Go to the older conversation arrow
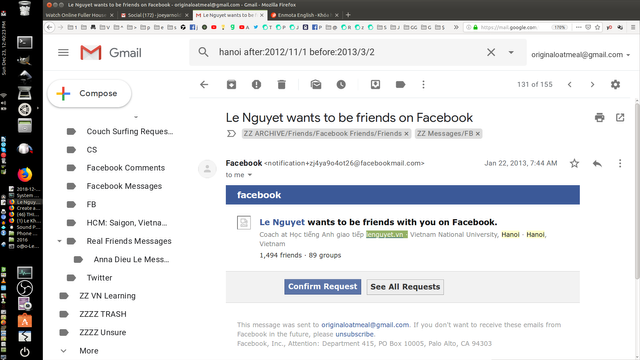Viewport: 640px width, 360px height. click(x=592, y=84)
